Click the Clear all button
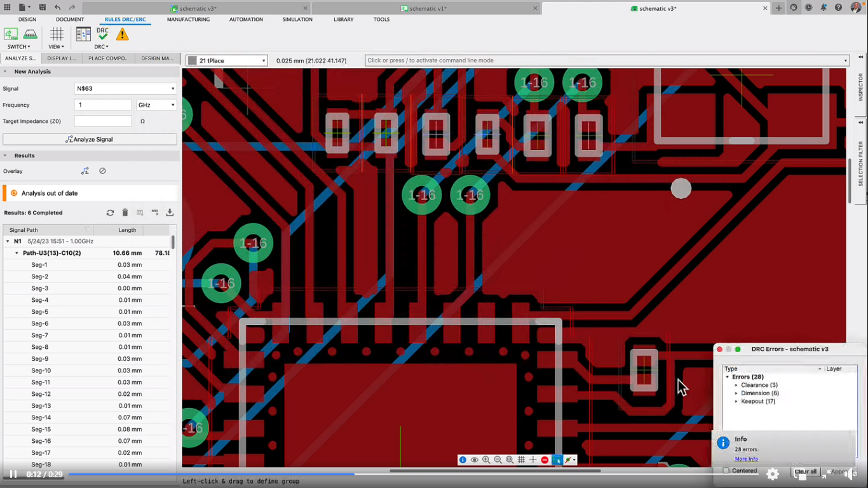868x488 pixels. 805,471
